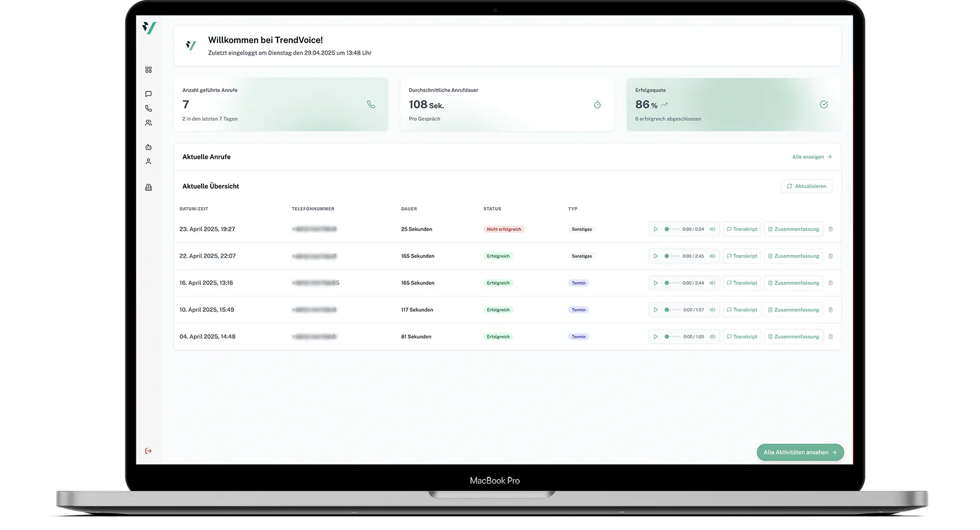
Task: Click the Alle Aktivitäten ansehen button
Action: [x=800, y=452]
